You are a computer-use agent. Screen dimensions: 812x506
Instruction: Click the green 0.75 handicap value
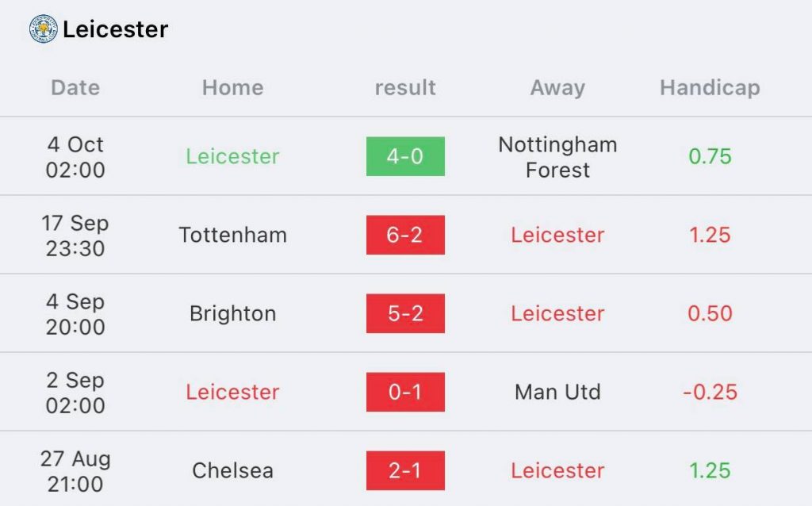point(710,156)
